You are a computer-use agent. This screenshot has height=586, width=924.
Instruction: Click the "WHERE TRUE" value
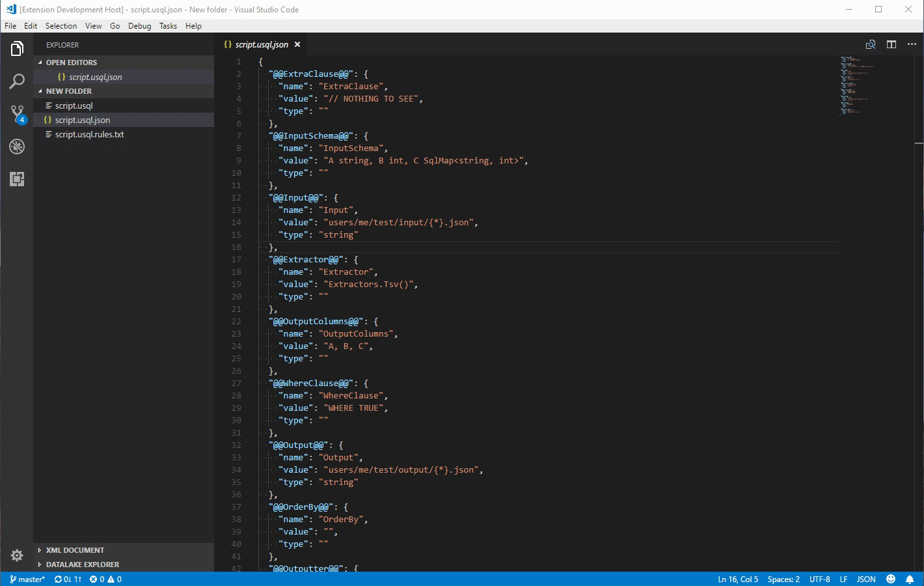click(x=353, y=408)
